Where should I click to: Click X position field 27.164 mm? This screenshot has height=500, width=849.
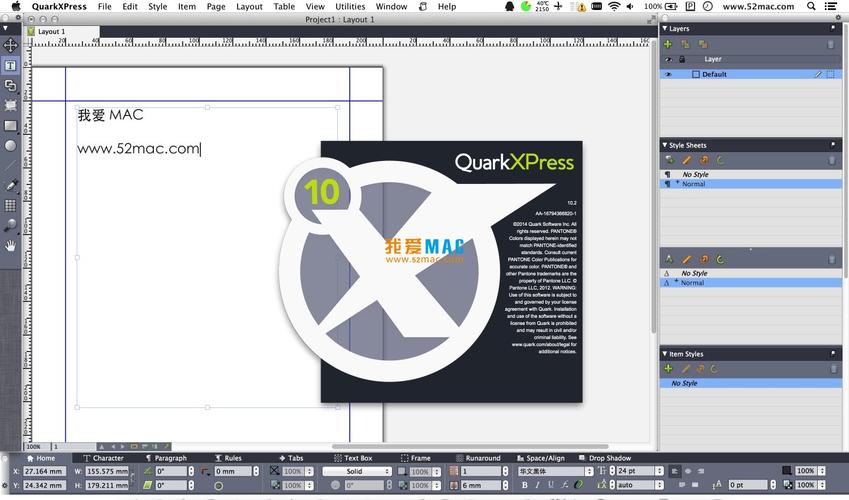[x=44, y=471]
